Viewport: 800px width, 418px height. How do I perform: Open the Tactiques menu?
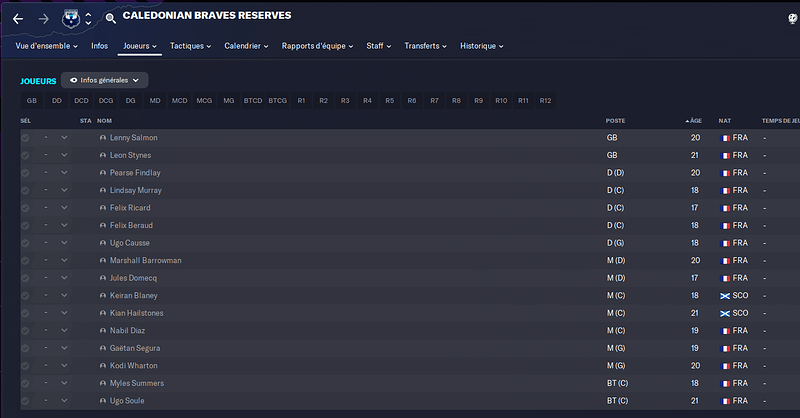190,46
